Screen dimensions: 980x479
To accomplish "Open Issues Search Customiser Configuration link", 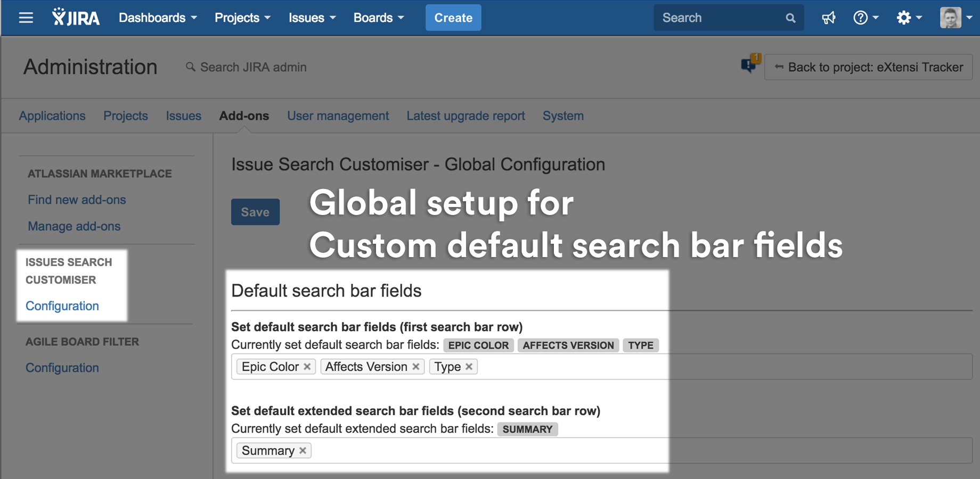I will [x=62, y=306].
